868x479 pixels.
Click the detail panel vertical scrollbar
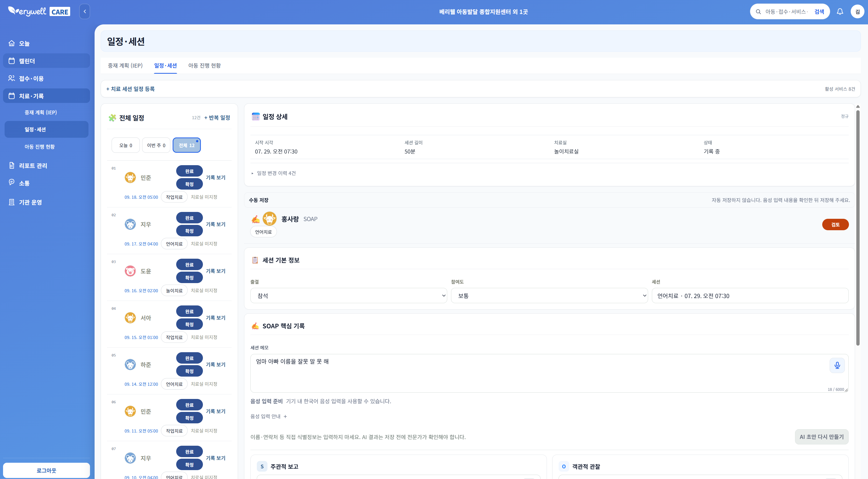(858, 228)
